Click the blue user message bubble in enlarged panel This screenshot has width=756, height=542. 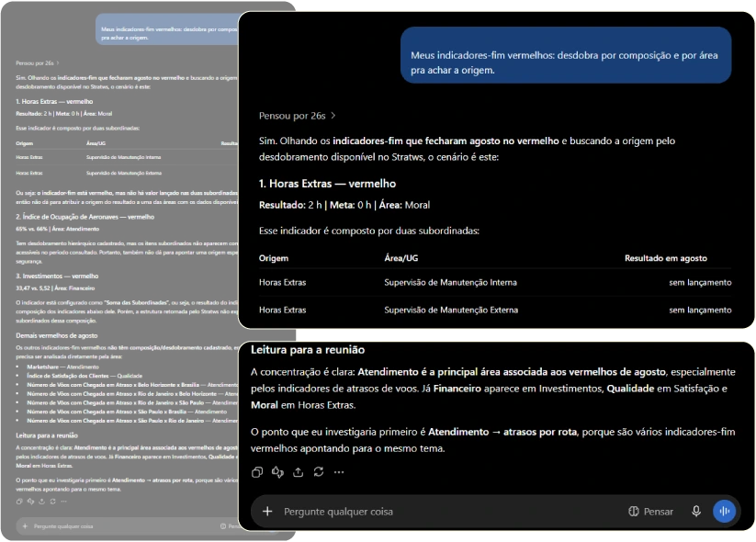coord(566,55)
